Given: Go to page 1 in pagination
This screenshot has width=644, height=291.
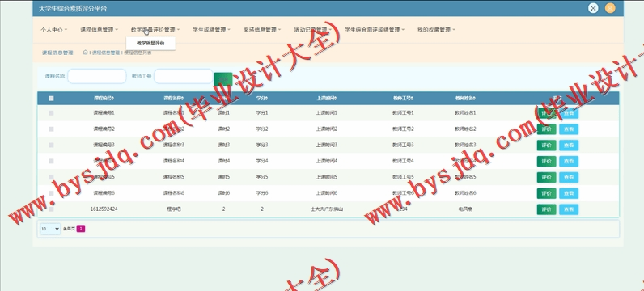Looking at the screenshot, I should tap(81, 229).
